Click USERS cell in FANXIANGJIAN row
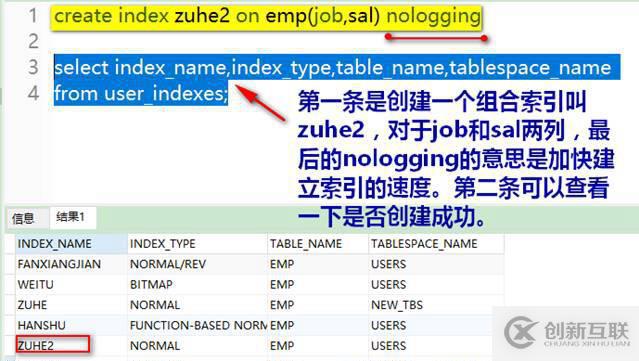This screenshot has height=361, width=639. pos(436,264)
